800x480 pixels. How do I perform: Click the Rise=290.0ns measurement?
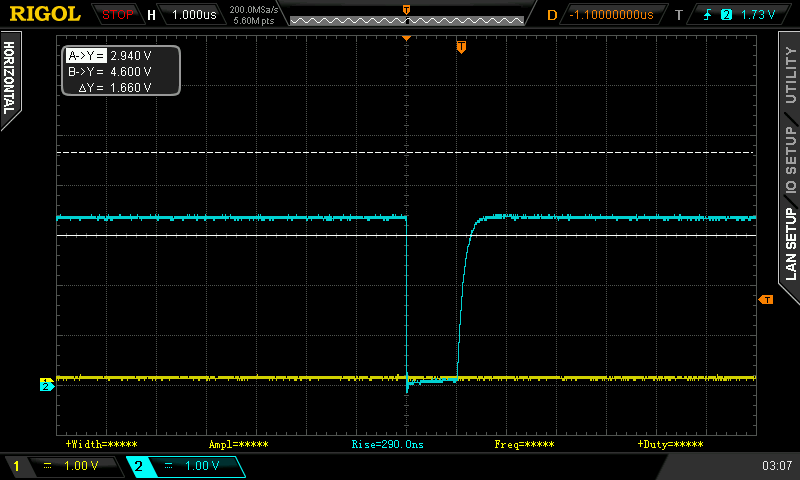point(388,444)
